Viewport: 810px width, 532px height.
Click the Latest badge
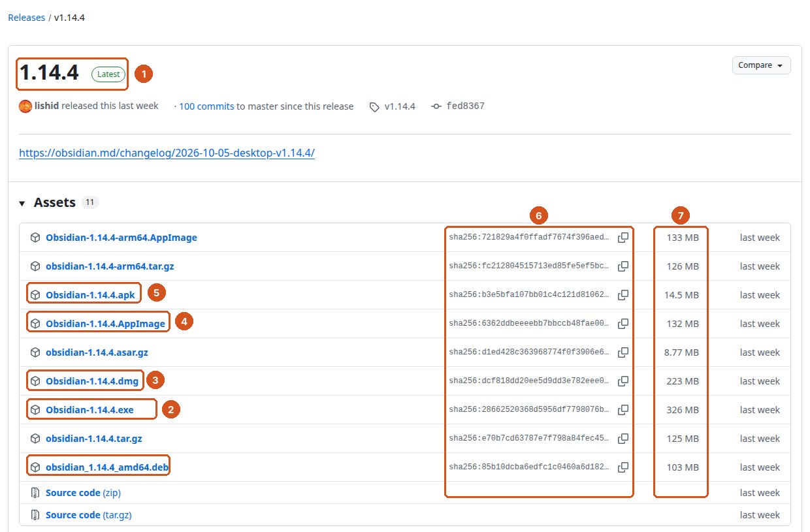108,74
